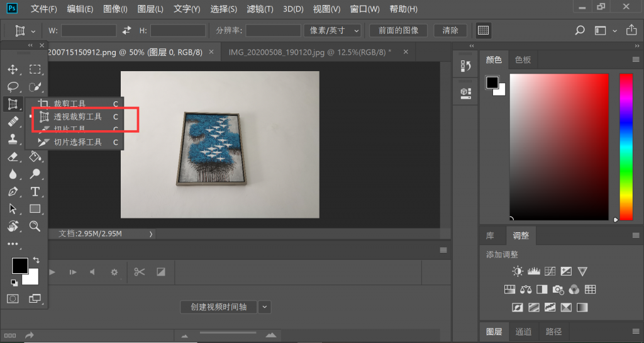Play the timeline

click(x=52, y=272)
